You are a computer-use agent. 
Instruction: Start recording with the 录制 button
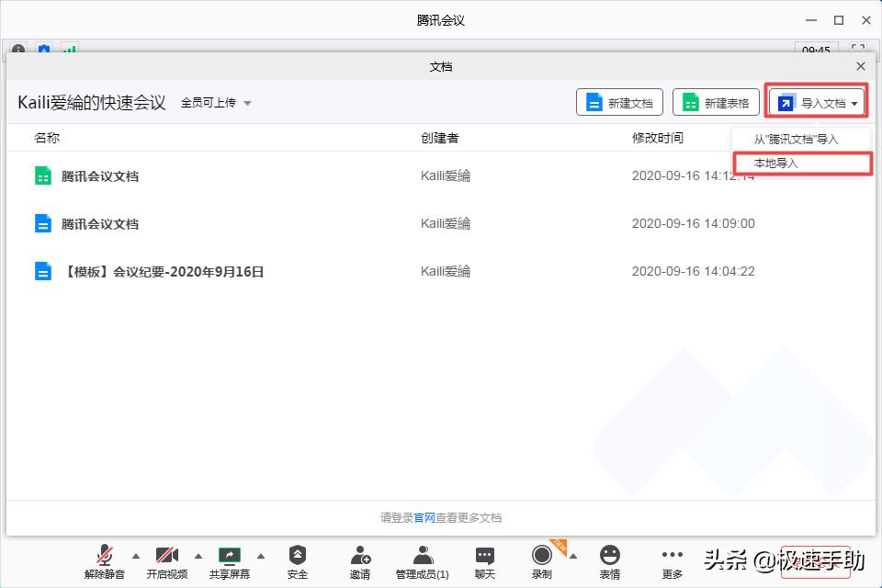coord(542,561)
